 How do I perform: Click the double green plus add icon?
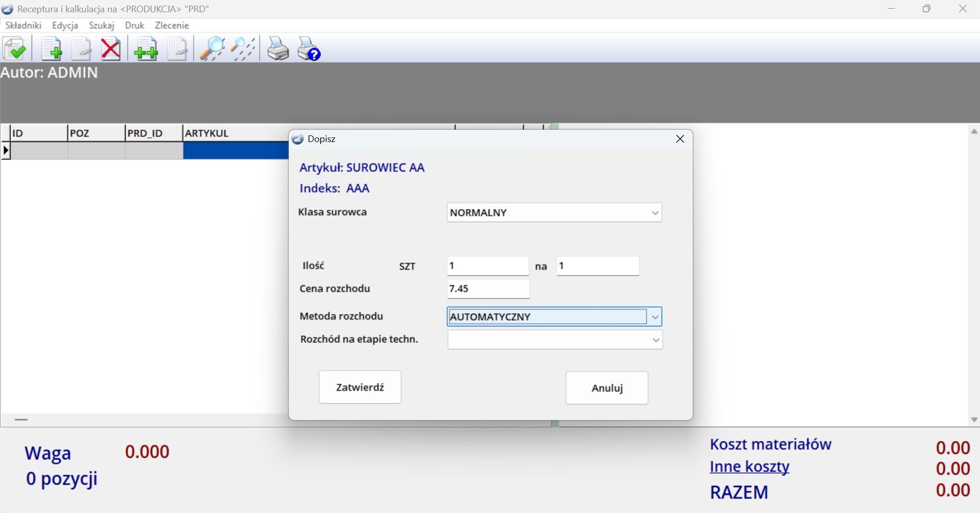coord(146,49)
